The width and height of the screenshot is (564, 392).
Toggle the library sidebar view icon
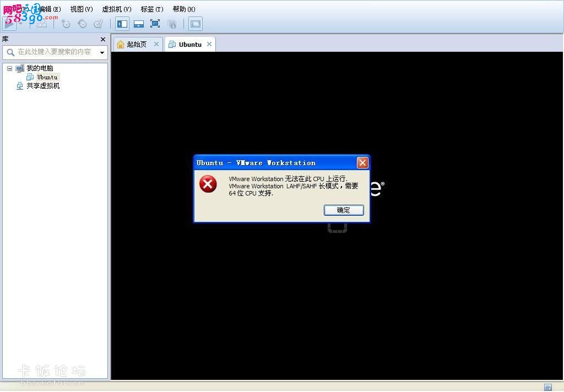coord(122,24)
